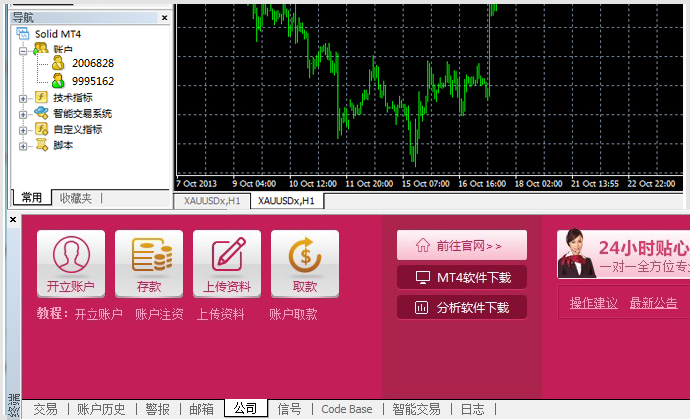Open the 账户历史 terminal tab

[x=101, y=409]
